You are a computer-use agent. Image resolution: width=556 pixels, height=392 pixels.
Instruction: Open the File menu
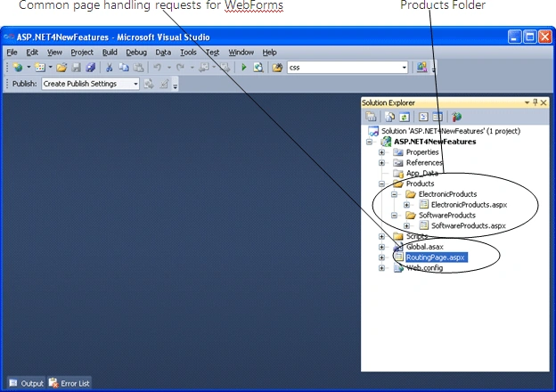coord(12,53)
